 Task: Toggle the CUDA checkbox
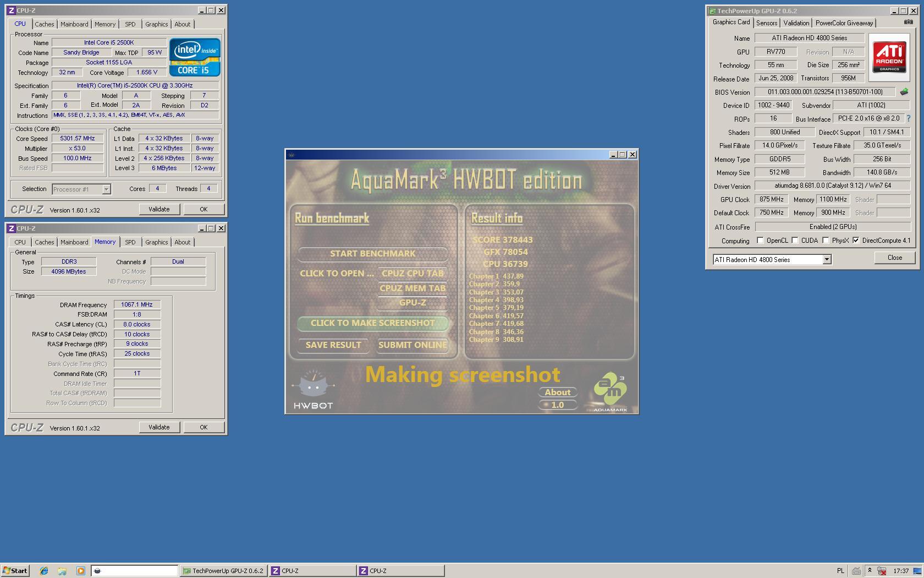tap(795, 241)
